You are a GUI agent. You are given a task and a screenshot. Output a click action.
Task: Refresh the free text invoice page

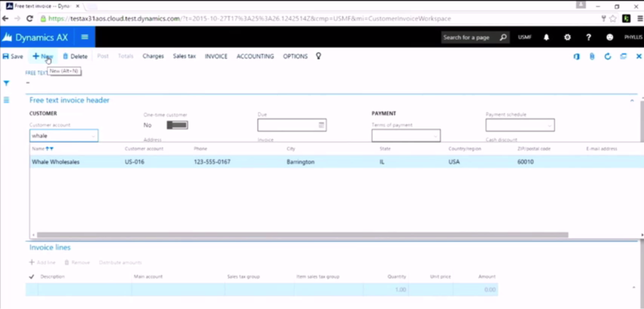point(608,57)
